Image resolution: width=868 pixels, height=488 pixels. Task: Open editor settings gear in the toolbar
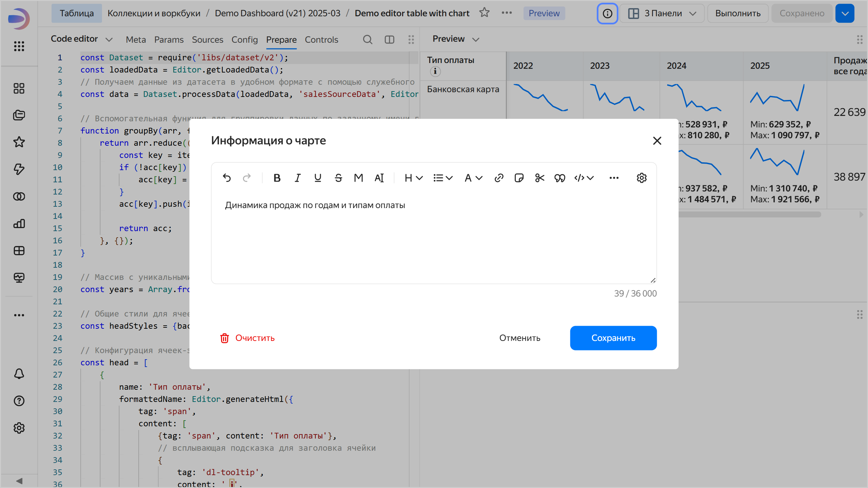pyautogui.click(x=642, y=178)
